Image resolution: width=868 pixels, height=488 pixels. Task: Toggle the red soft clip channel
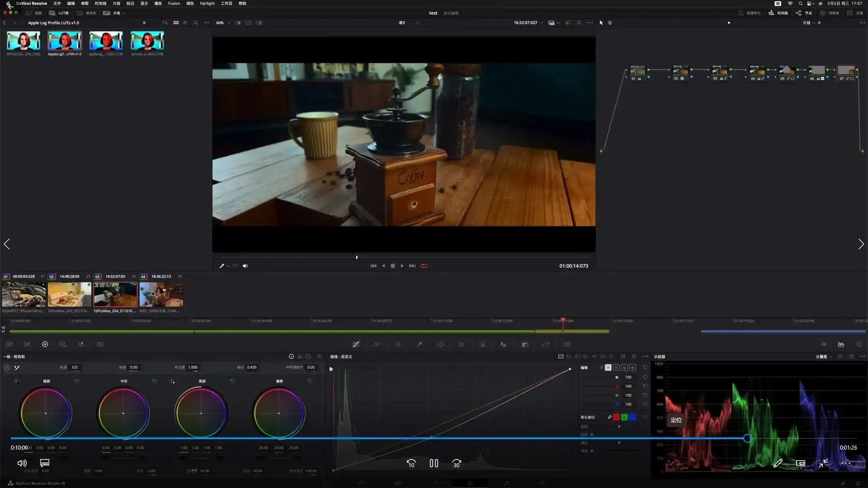616,418
